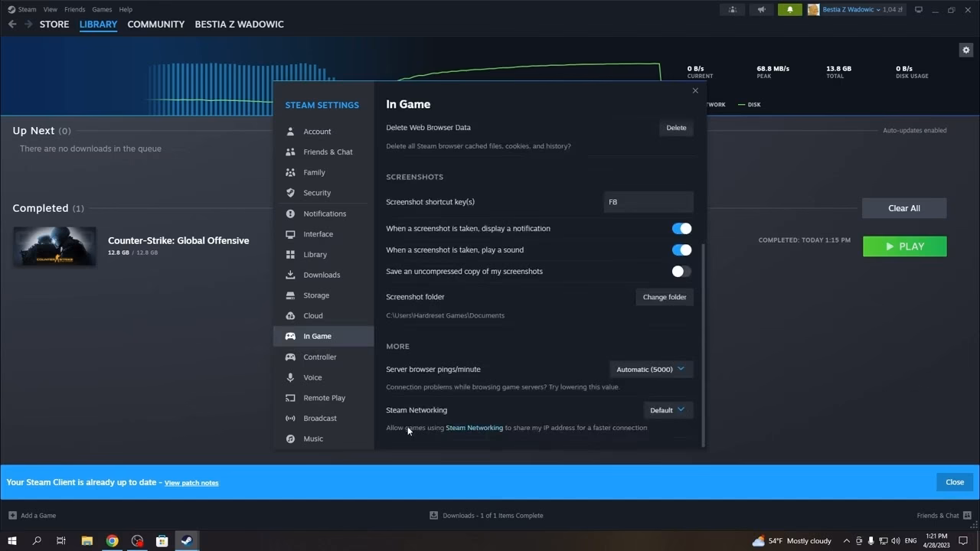Open Account settings icon in sidebar
The image size is (980, 551).
point(290,132)
